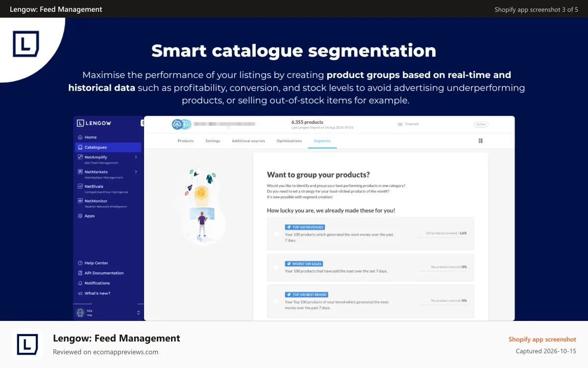Viewport: 588px width, 368px height.
Task: Click the NetMonitor eye icon
Action: (80, 201)
